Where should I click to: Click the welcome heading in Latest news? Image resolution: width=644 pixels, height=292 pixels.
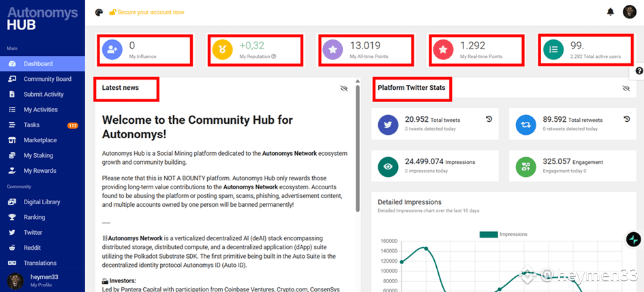(x=197, y=127)
